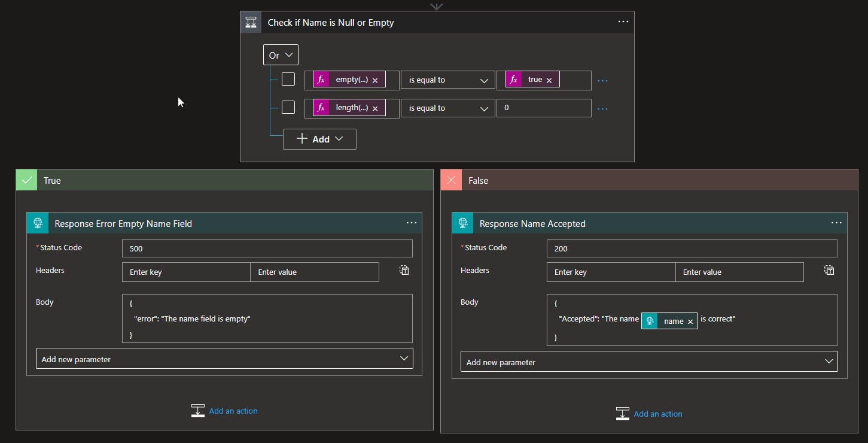Switch headers to text mode in accepted response
This screenshot has width=868, height=443.
pos(829,271)
